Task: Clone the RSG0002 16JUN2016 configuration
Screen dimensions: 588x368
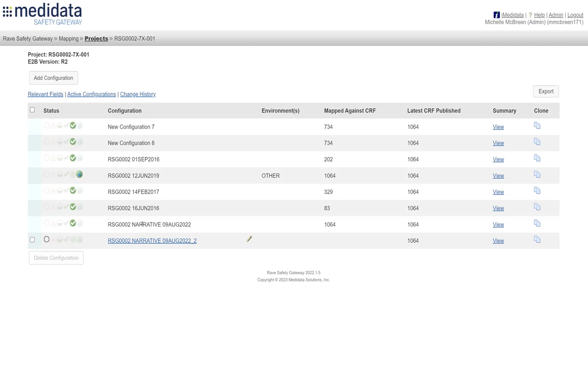Action: tap(537, 207)
